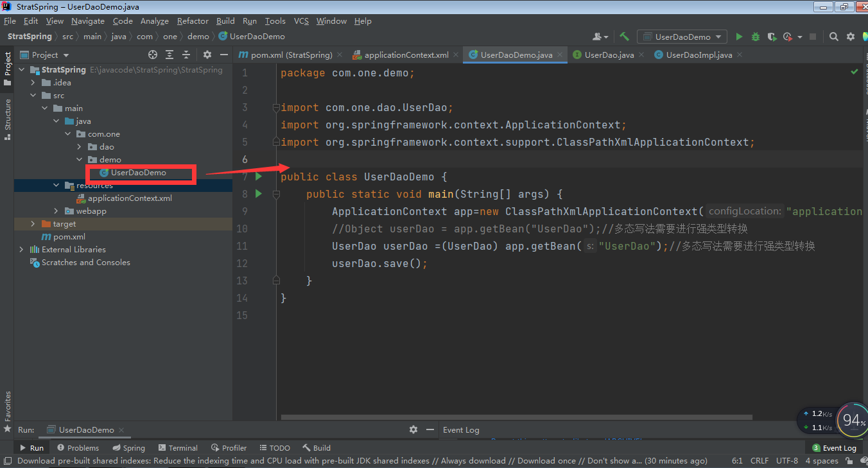
Task: Expand the target folder
Action: point(33,223)
